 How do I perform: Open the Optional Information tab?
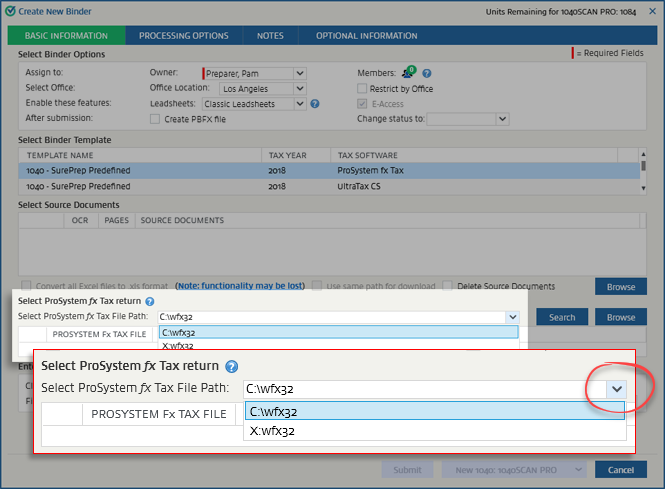(x=366, y=36)
